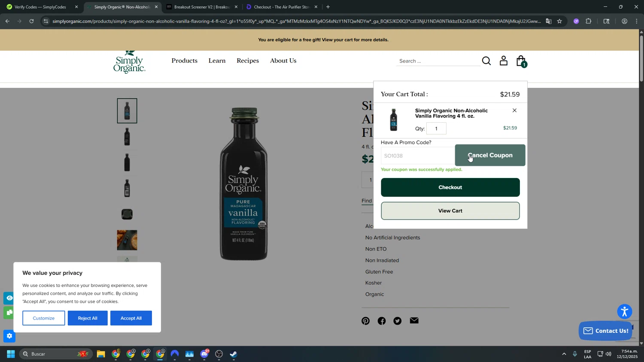Click the search magnifier icon
The image size is (644, 362).
pyautogui.click(x=486, y=61)
